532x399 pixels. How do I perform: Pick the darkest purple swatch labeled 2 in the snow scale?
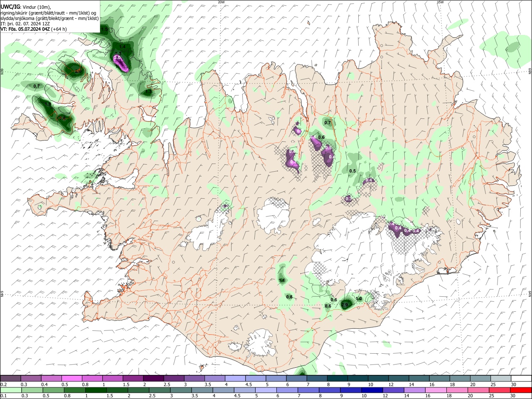pos(153,379)
